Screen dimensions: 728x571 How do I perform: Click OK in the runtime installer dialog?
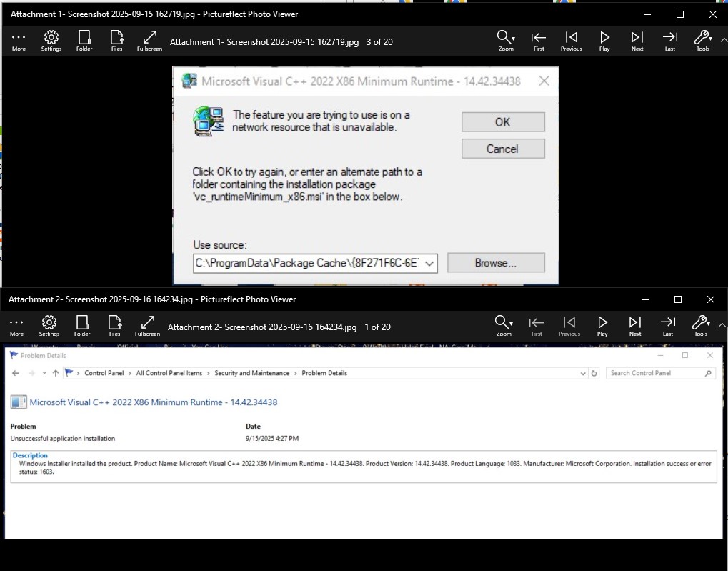[x=503, y=122]
